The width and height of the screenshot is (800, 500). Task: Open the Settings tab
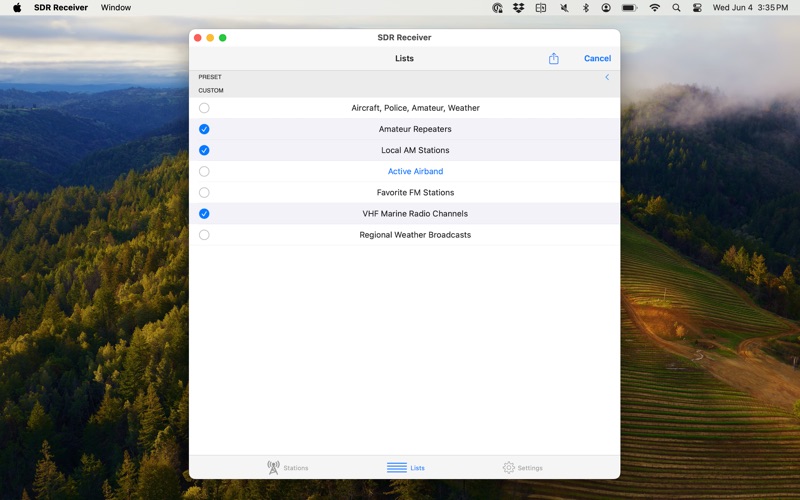pos(522,467)
